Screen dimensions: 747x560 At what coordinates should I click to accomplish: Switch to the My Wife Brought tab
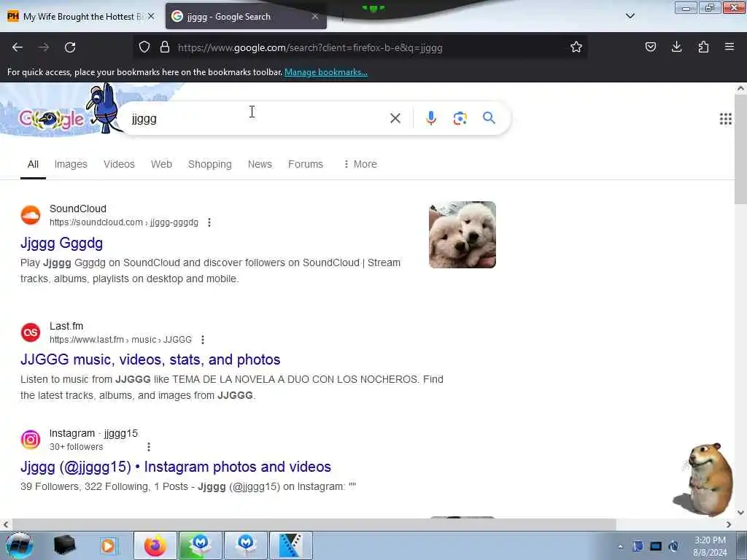82,16
